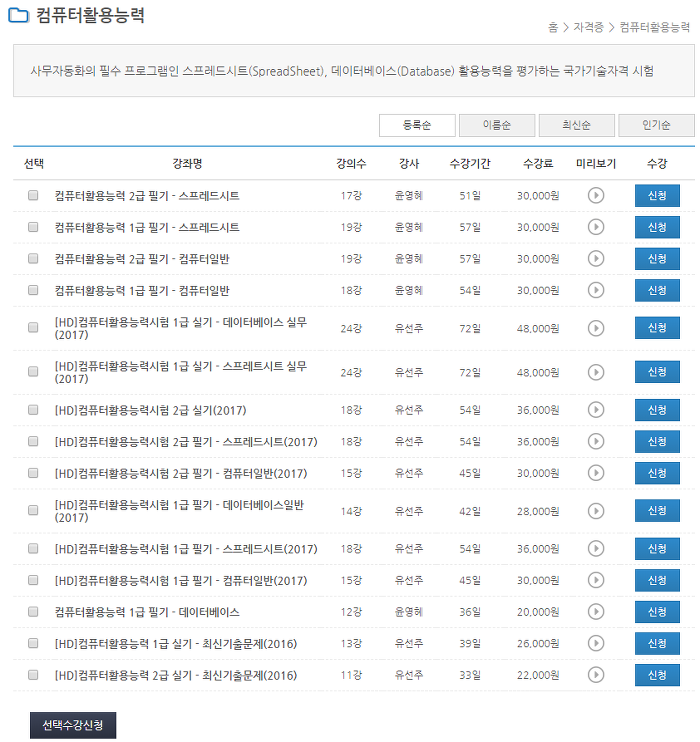Check box for 컴퓨터활용능력 1급 필기 - 데이터베이스
700x742 pixels.
33,611
